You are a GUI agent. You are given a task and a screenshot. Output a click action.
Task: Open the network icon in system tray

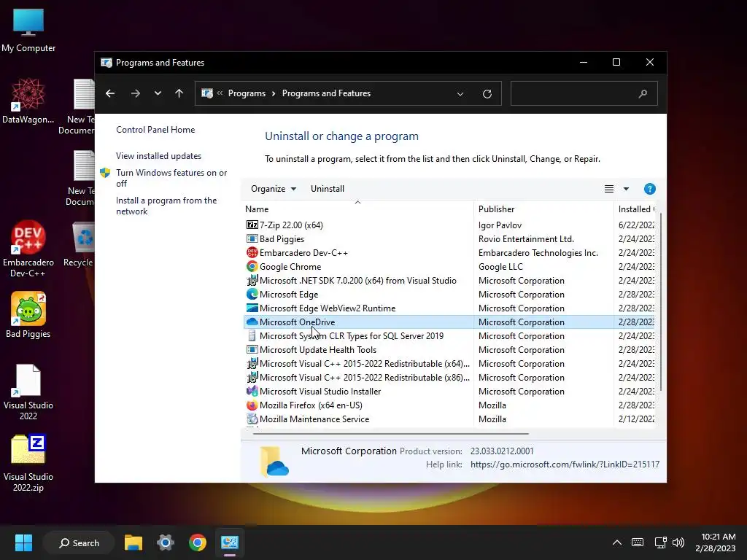click(x=660, y=542)
